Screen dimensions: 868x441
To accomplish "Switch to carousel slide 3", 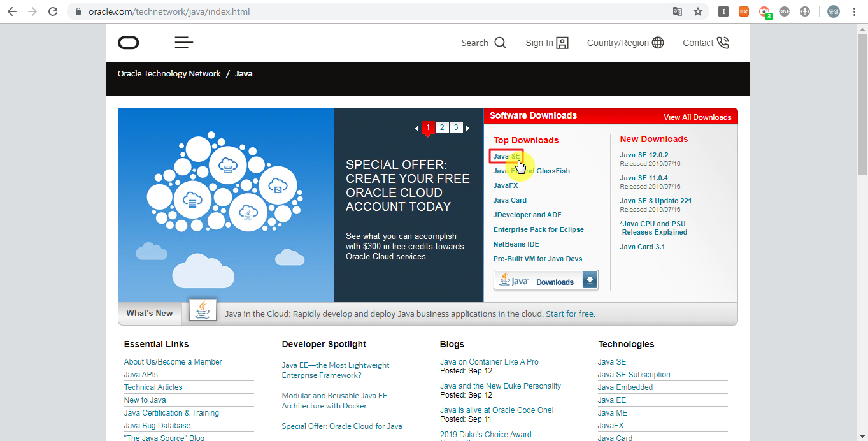I will pos(456,127).
